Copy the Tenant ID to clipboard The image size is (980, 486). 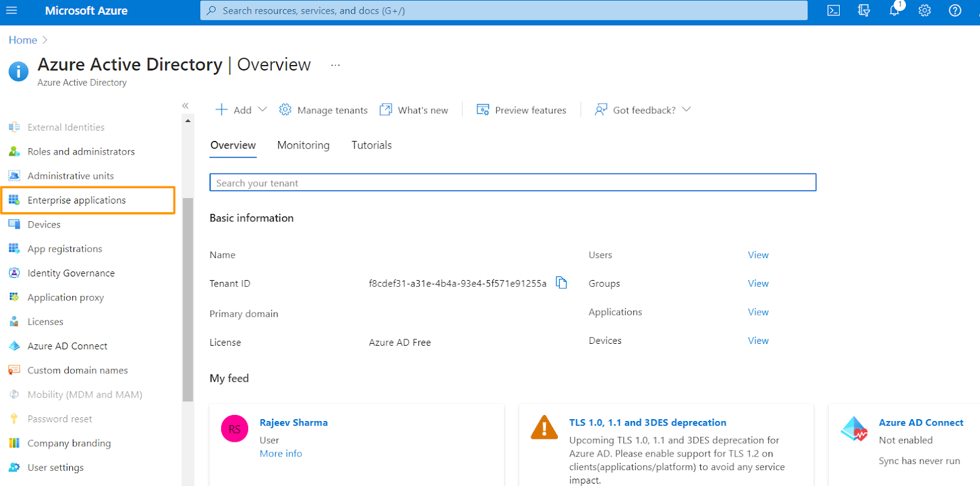pyautogui.click(x=561, y=283)
